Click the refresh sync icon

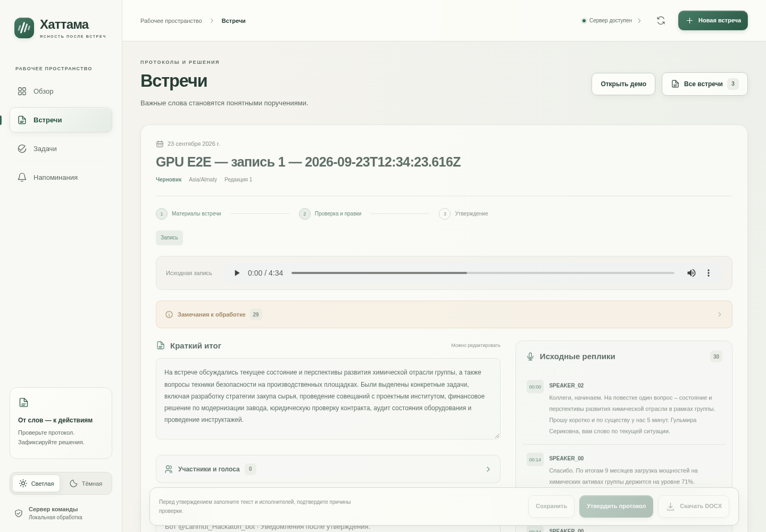[x=661, y=21]
